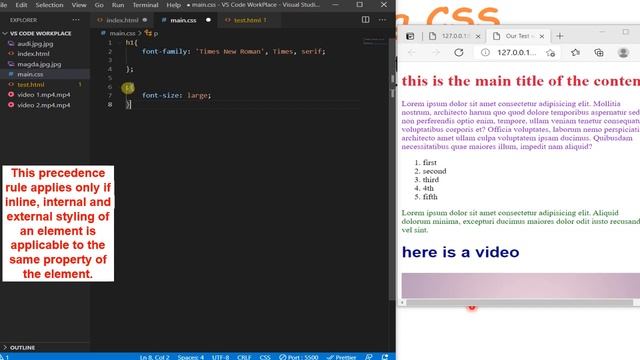Open magda.jpg.jpg in explorer
The width and height of the screenshot is (640, 360).
pyautogui.click(x=39, y=64)
